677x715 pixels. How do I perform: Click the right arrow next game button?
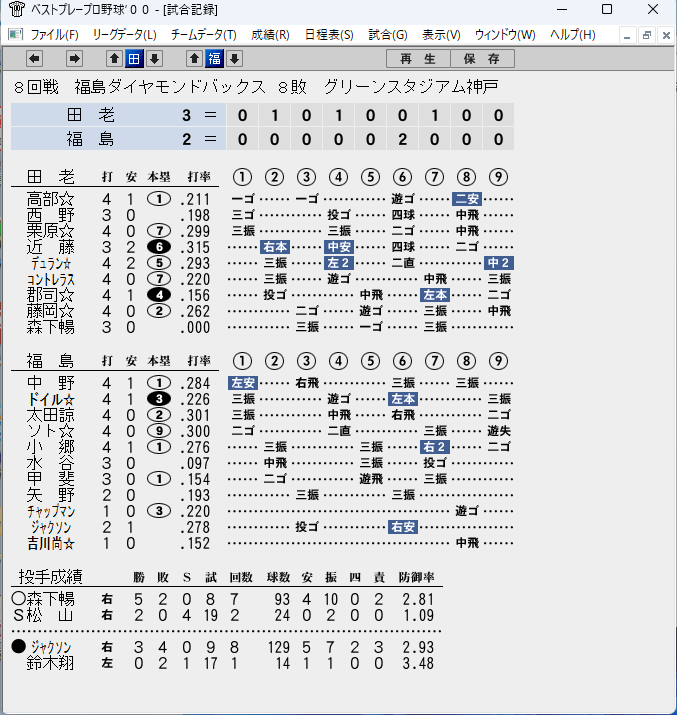pos(74,58)
